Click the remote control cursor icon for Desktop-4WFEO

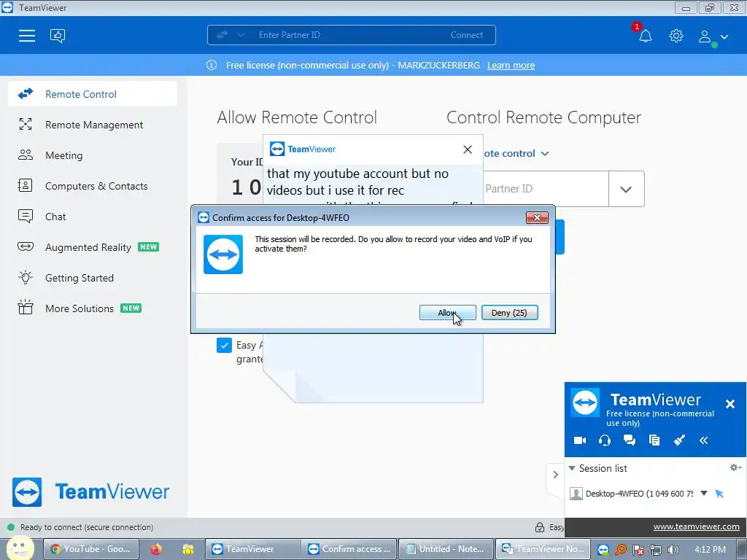719,494
